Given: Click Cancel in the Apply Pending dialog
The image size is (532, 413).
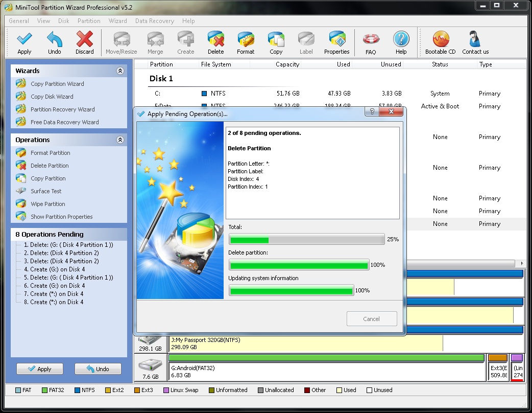Looking at the screenshot, I should 372,318.
